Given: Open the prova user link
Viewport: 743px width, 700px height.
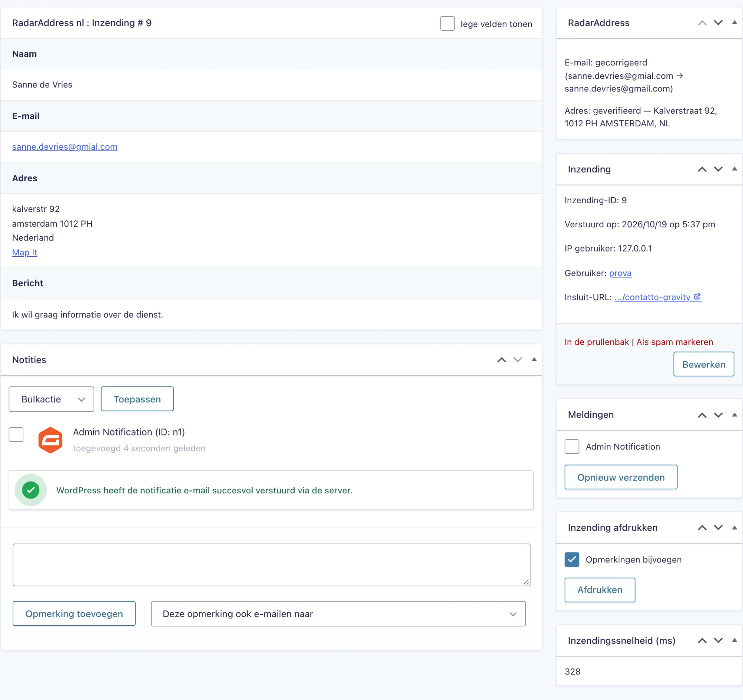Looking at the screenshot, I should point(620,273).
